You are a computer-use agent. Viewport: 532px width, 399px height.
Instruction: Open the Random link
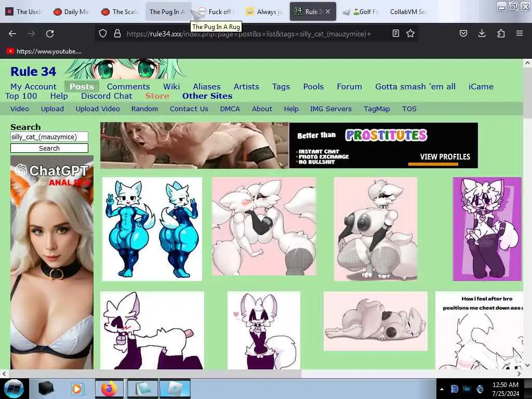coord(144,109)
